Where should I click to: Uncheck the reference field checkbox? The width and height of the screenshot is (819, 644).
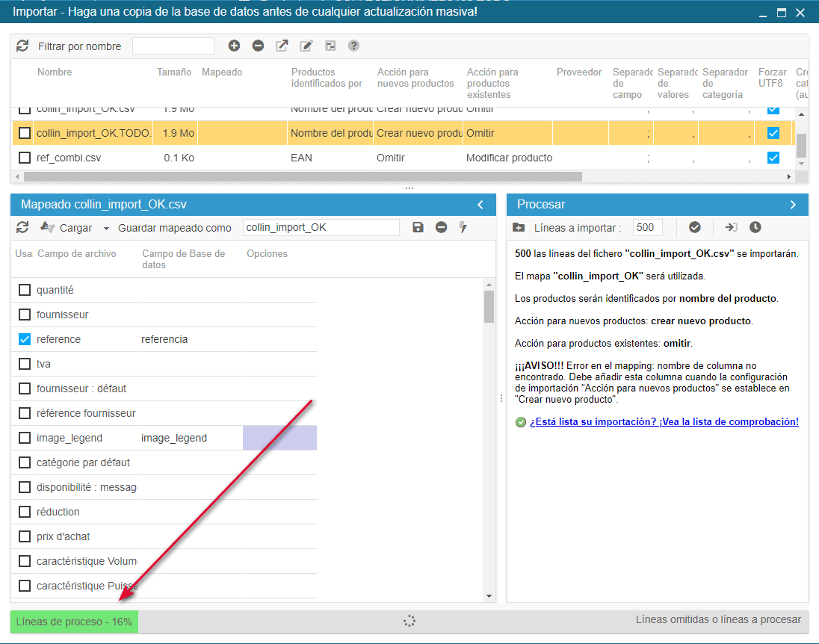[25, 339]
